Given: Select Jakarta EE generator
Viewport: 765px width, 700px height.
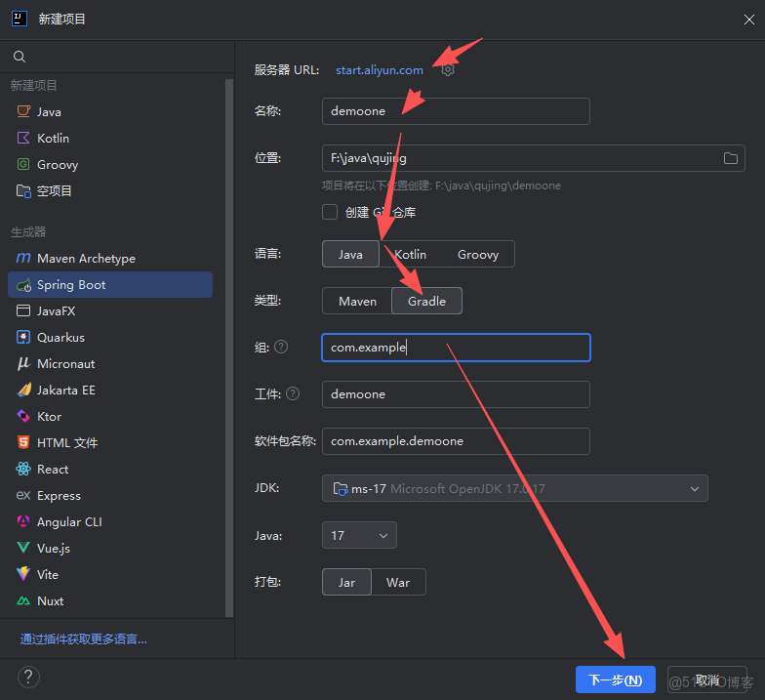Looking at the screenshot, I should (x=110, y=391).
